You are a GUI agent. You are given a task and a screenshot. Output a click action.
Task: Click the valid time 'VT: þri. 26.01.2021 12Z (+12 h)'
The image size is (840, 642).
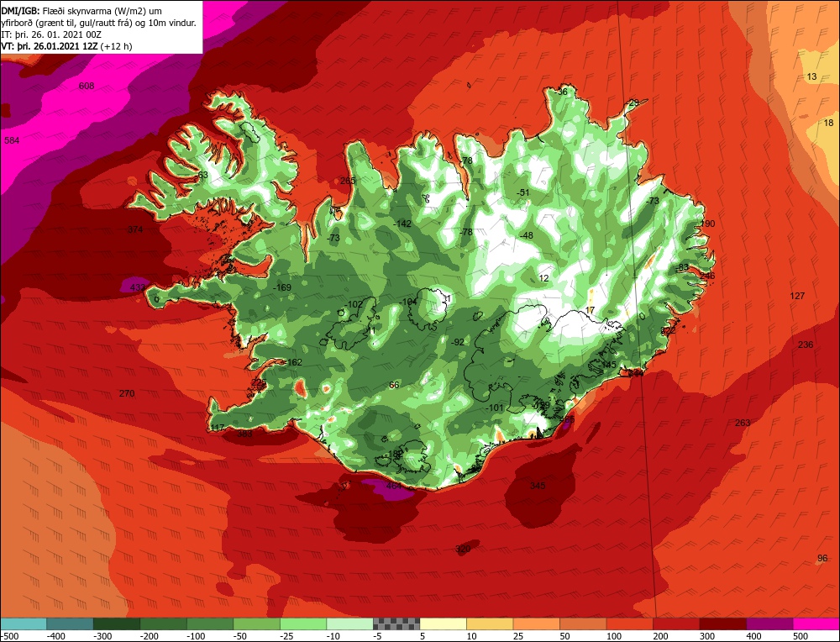coord(67,46)
